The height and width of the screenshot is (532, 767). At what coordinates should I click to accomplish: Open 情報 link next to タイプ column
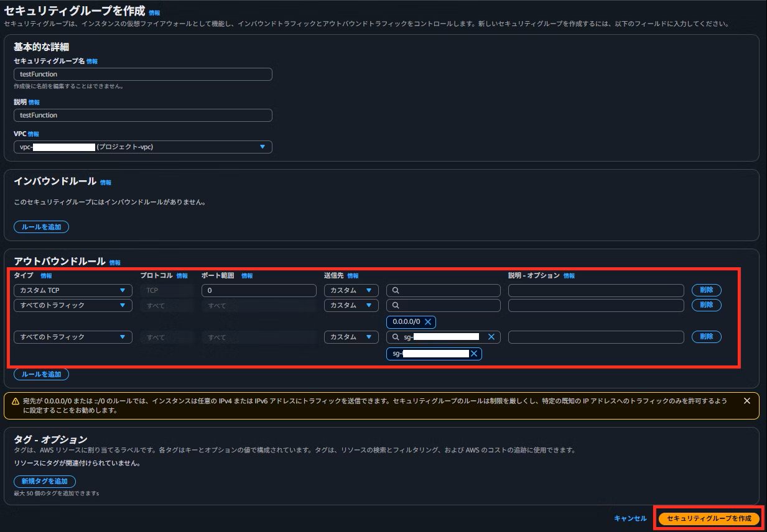[46, 276]
